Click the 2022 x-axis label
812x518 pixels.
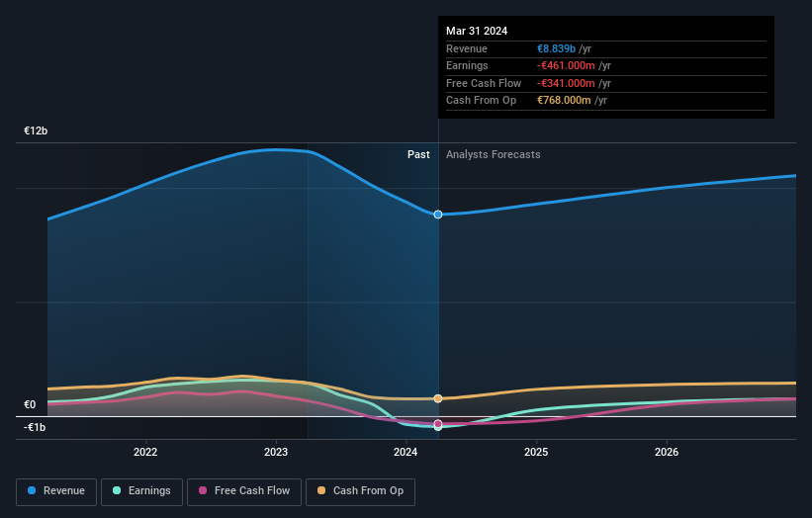(x=145, y=452)
